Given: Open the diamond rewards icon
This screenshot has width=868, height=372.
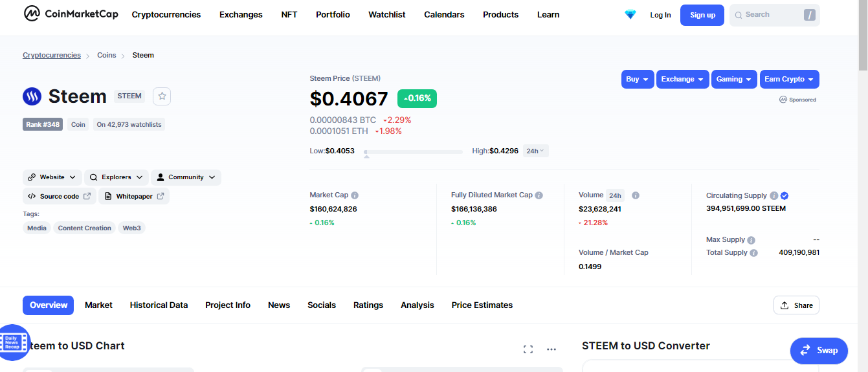Looking at the screenshot, I should click(630, 14).
